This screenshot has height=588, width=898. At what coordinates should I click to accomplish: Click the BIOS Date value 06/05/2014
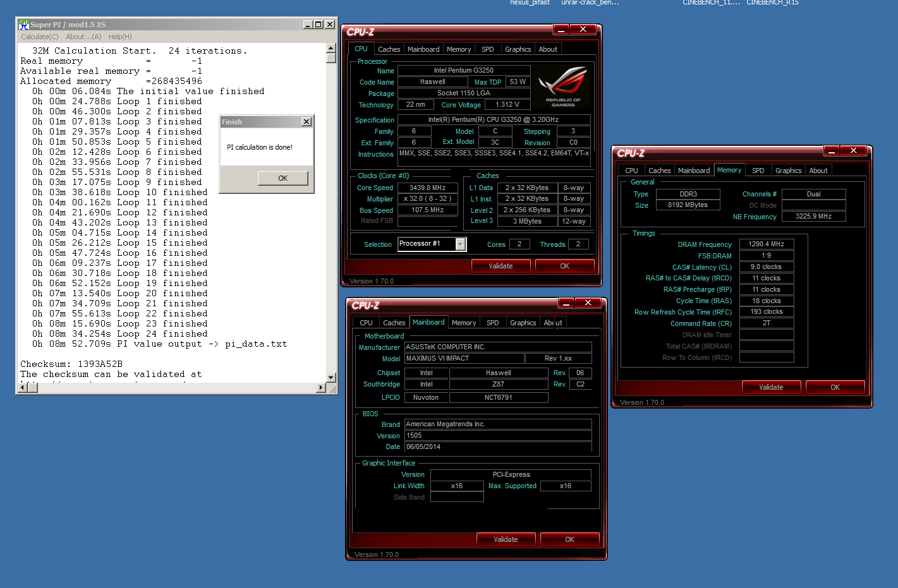point(499,447)
